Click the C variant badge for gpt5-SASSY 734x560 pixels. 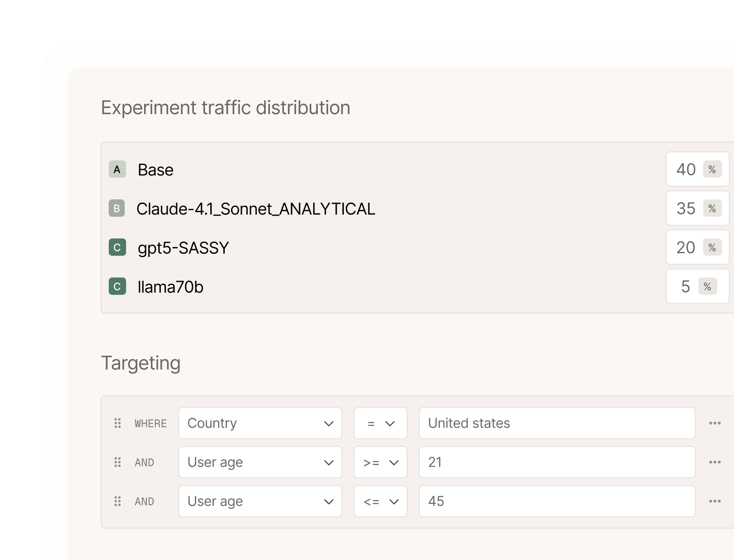pyautogui.click(x=117, y=247)
